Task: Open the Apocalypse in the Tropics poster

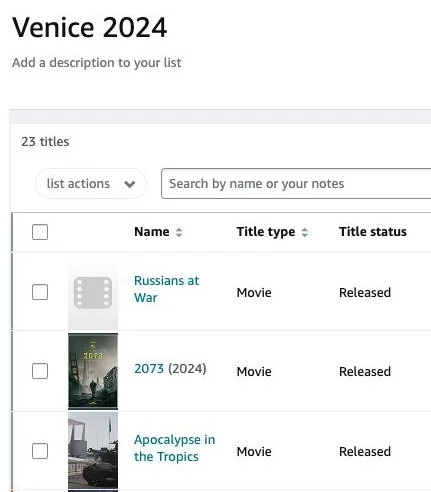Action: tap(93, 451)
